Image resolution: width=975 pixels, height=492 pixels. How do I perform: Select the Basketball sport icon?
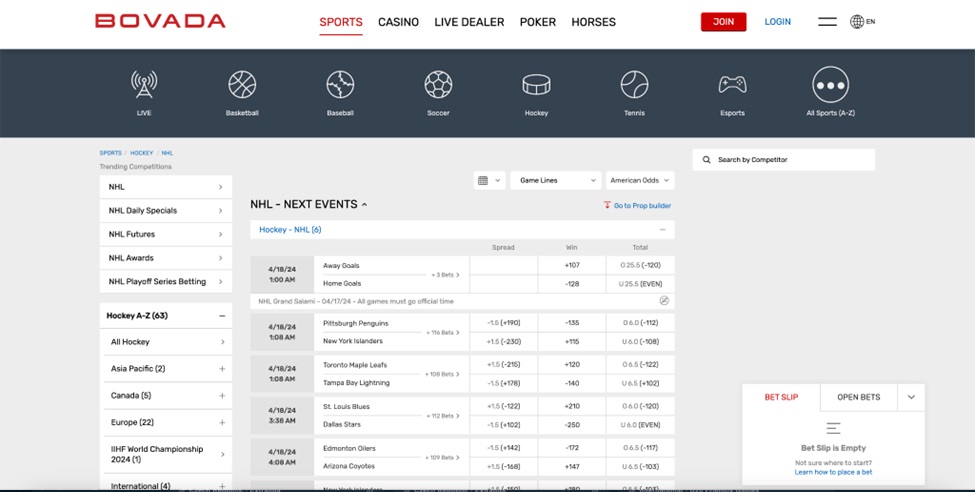[x=242, y=85]
